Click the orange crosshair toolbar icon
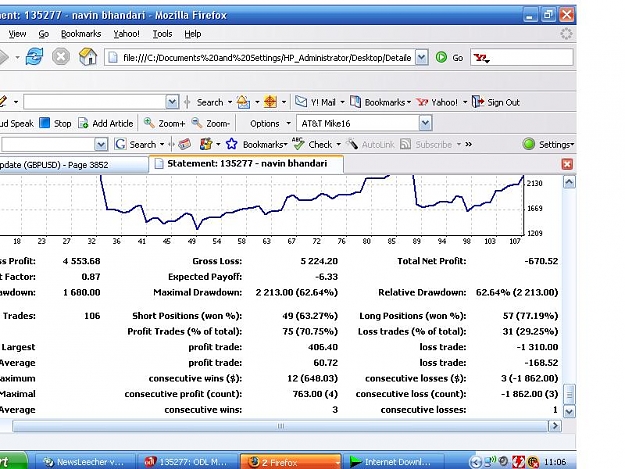Viewport: 625px width, 469px height. [x=270, y=102]
